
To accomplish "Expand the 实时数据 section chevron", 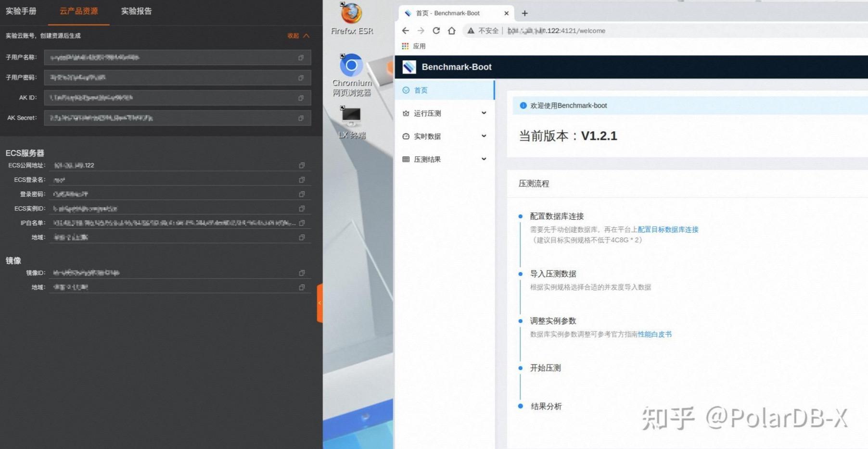I will click(x=484, y=136).
